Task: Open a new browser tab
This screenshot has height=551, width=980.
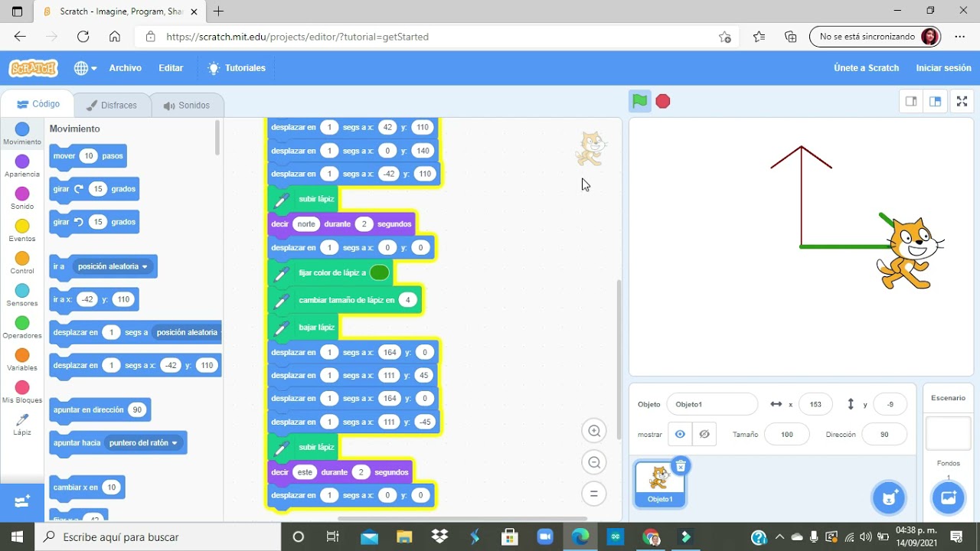Action: click(218, 11)
